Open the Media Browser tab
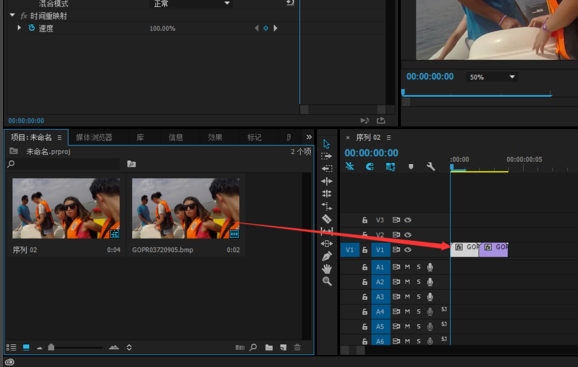 pos(94,137)
